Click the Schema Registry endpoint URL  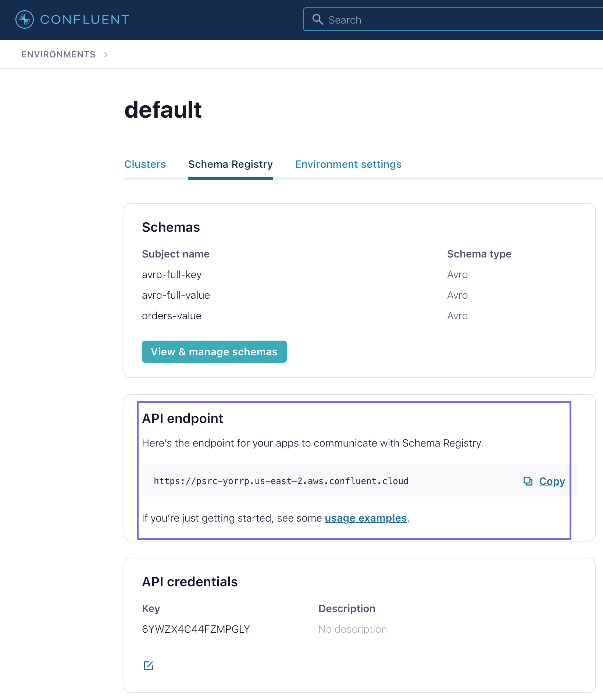281,481
